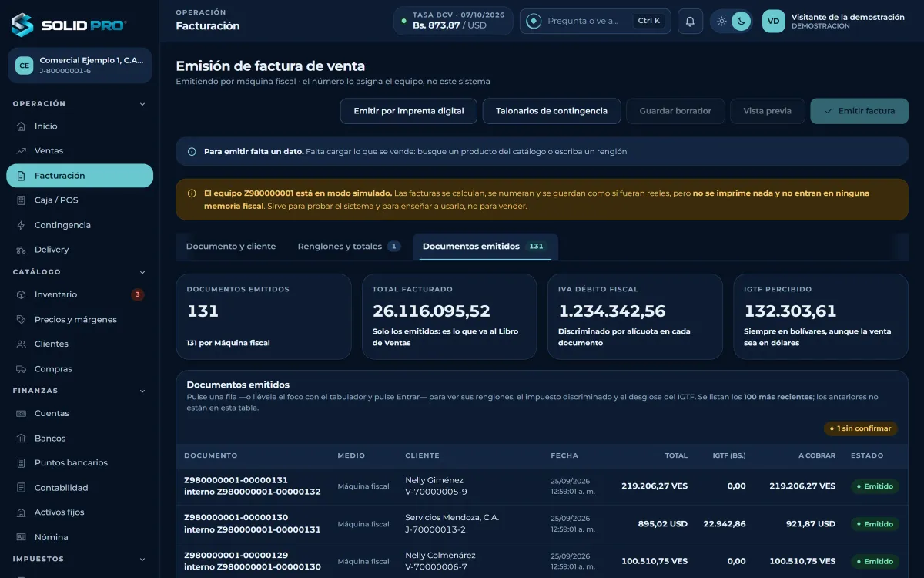This screenshot has height=578, width=924.
Task: Click the Clientes people icon
Action: click(x=21, y=344)
